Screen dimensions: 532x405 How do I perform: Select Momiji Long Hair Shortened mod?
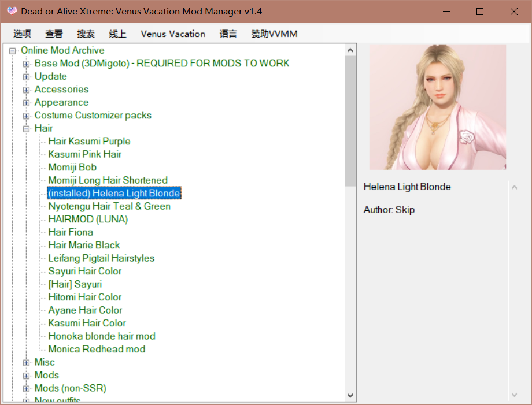(x=108, y=180)
